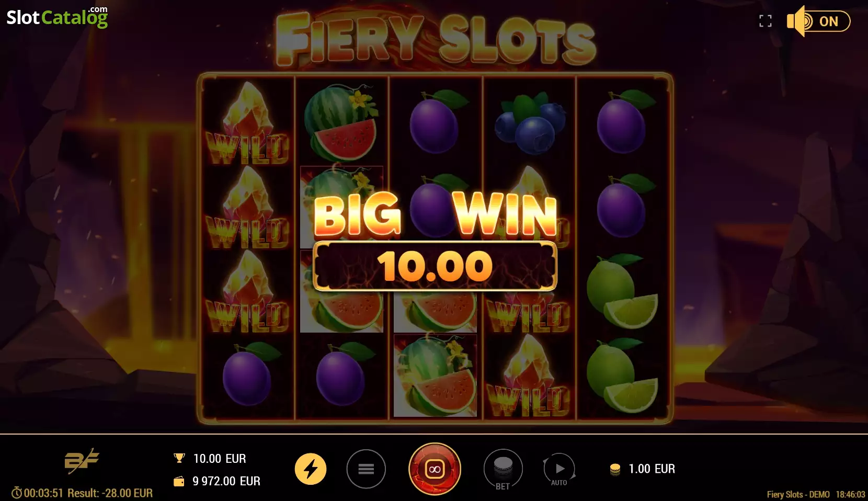Click the SlotCatalog.com logo
The width and height of the screenshot is (868, 501).
tap(57, 17)
